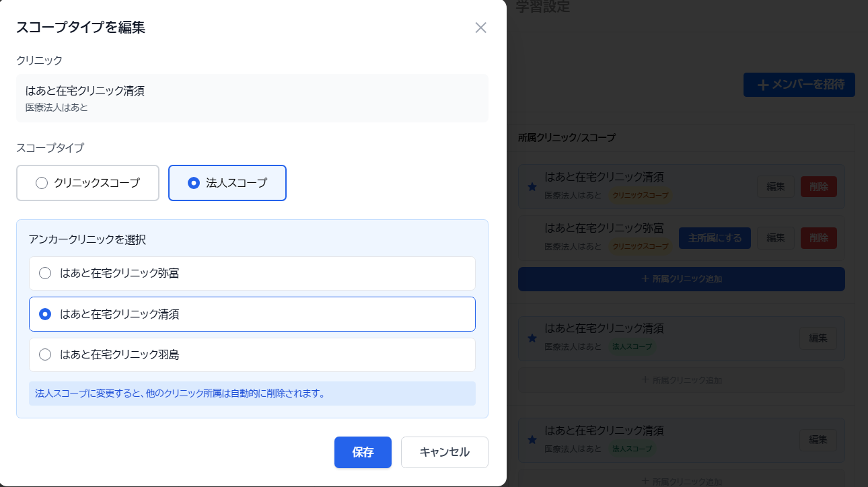Click the クリニックスコープ badge in 弥富 row
Screen dimensions: 868x487
(x=641, y=247)
